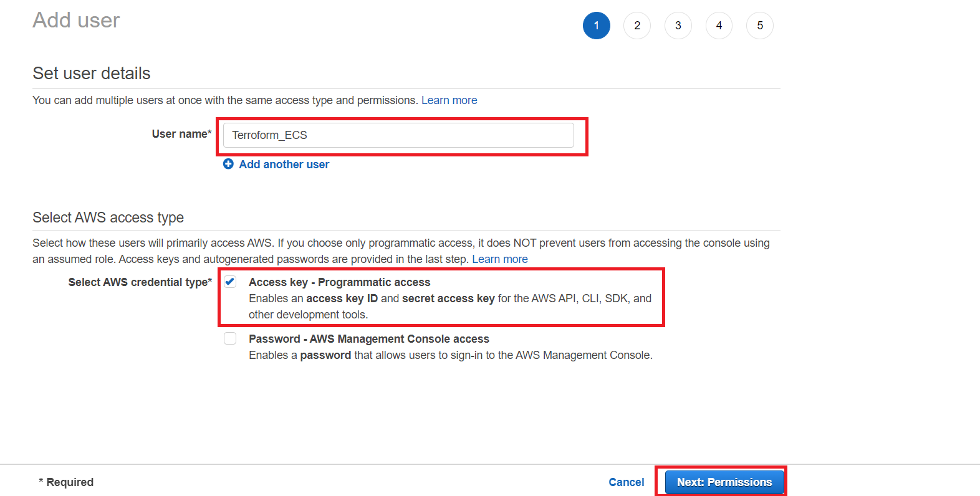980x496 pixels.
Task: Click the User name field label
Action: [181, 134]
